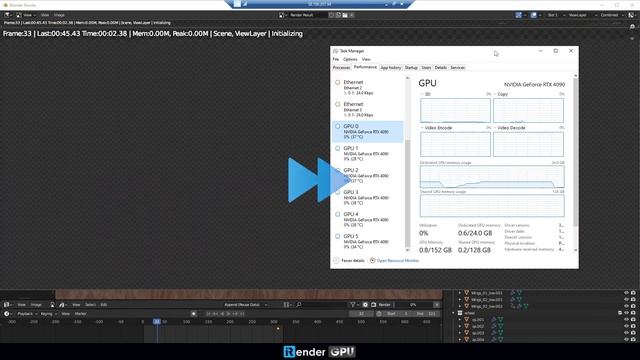Image resolution: width=640 pixels, height=360 pixels.
Task: Switch to App history tab in Task Manager
Action: click(391, 68)
